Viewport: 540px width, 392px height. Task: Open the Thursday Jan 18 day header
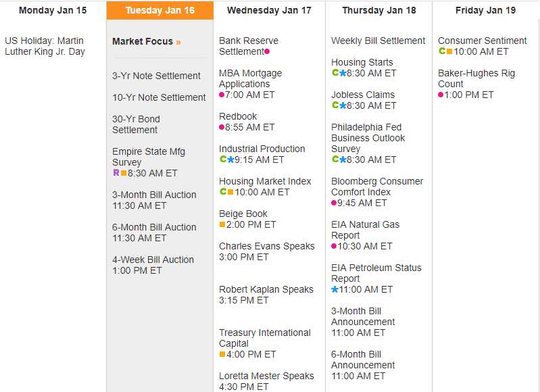(378, 10)
